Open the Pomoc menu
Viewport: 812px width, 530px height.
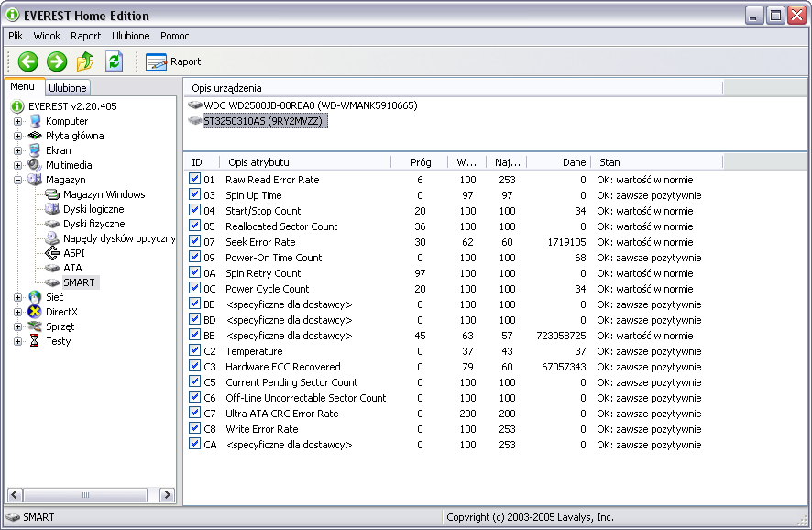[174, 36]
